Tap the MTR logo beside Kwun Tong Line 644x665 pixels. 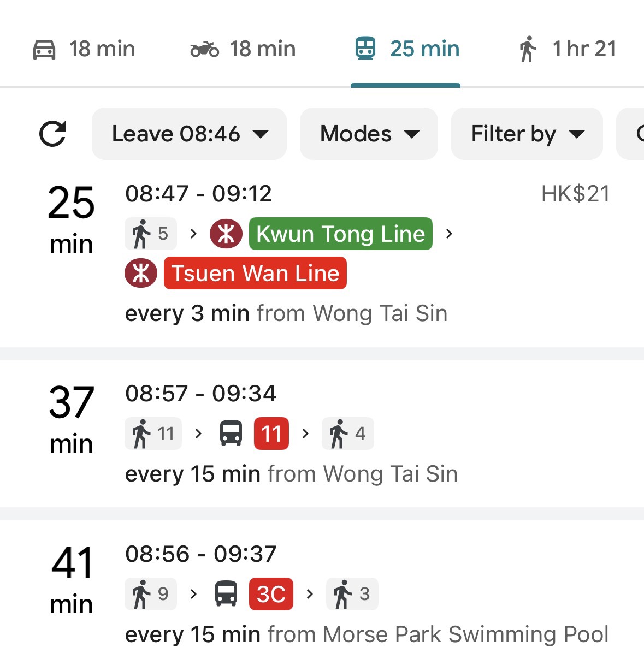pos(226,234)
